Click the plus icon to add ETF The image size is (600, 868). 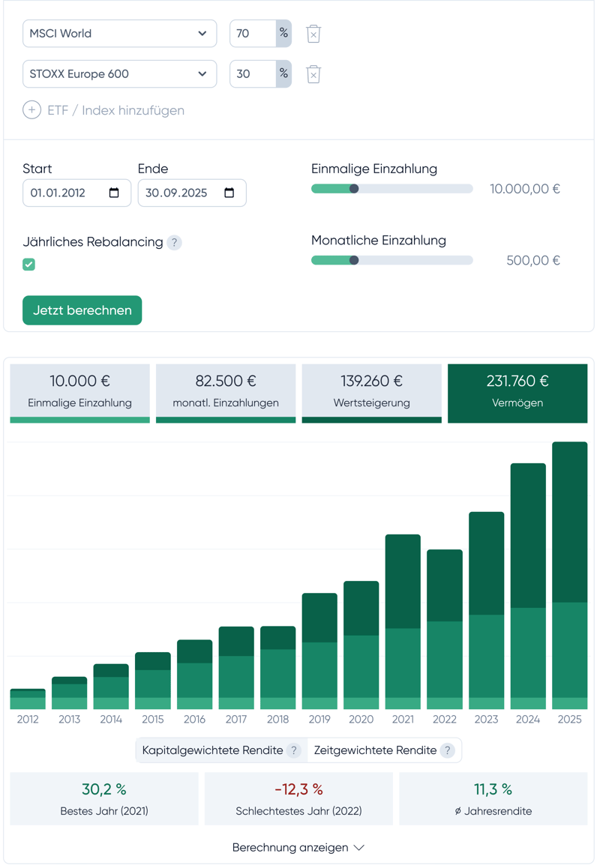coord(31,110)
